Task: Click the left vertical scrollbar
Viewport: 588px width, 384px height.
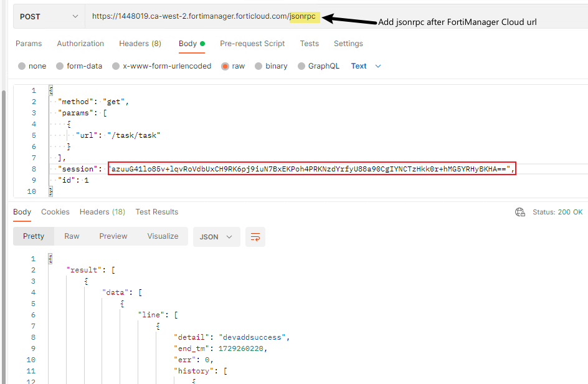Action: click(x=4, y=236)
